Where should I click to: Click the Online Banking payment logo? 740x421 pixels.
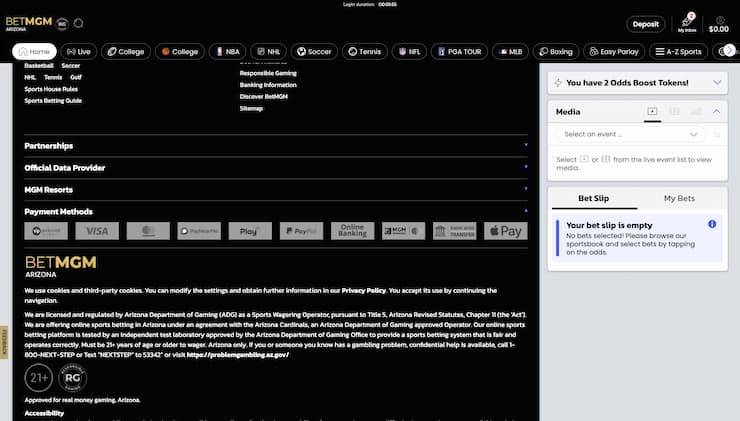pyautogui.click(x=353, y=231)
